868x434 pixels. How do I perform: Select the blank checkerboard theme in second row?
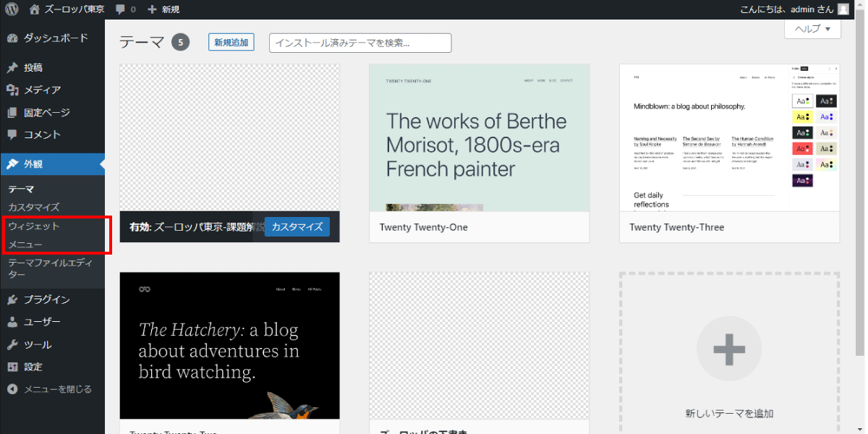click(479, 345)
